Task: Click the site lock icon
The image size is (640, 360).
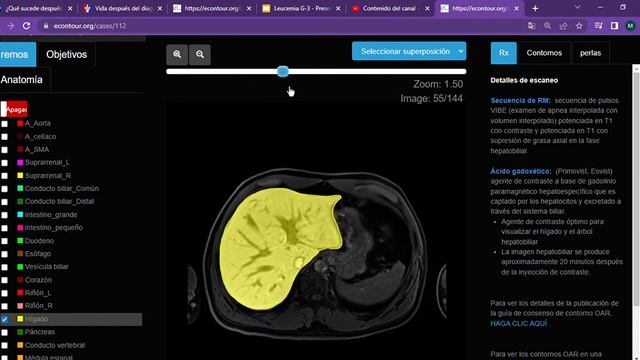Action: (x=46, y=26)
